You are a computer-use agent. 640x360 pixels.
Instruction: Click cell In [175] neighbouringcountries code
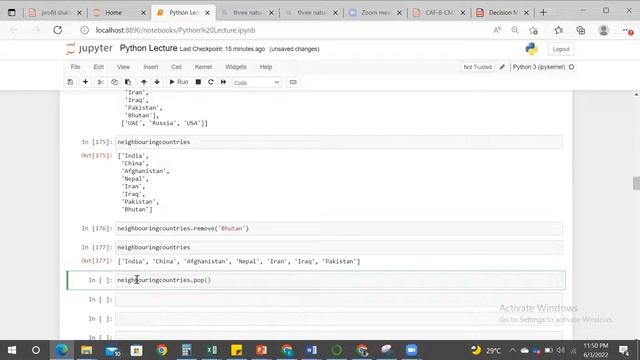click(x=339, y=142)
